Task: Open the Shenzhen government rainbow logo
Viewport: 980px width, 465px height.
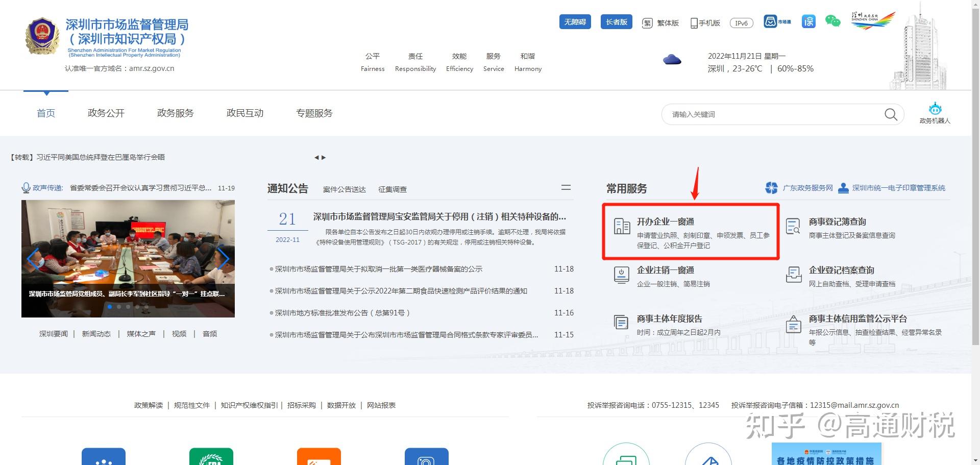Action: [x=873, y=21]
